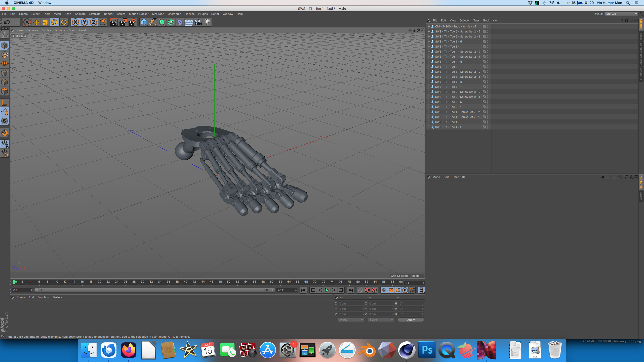Click stepper on end frame 90 F field
The width and height of the screenshot is (644, 362).
[x=296, y=290]
